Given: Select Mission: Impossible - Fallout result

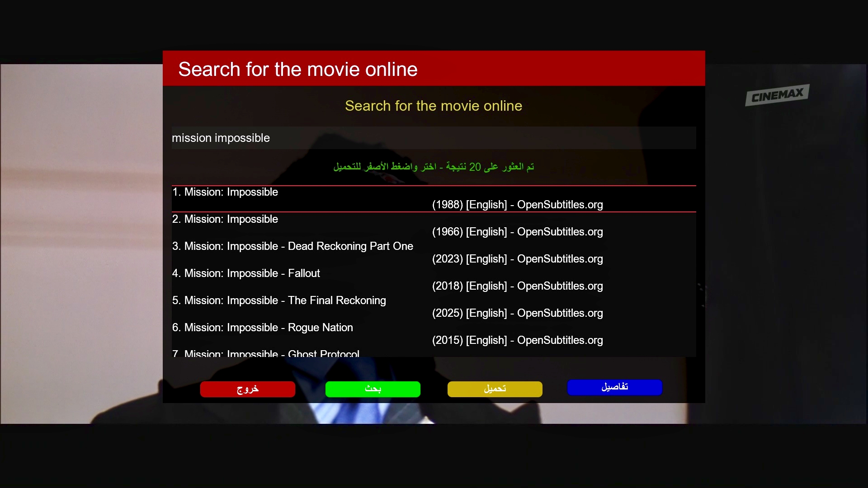Looking at the screenshot, I should (x=246, y=273).
